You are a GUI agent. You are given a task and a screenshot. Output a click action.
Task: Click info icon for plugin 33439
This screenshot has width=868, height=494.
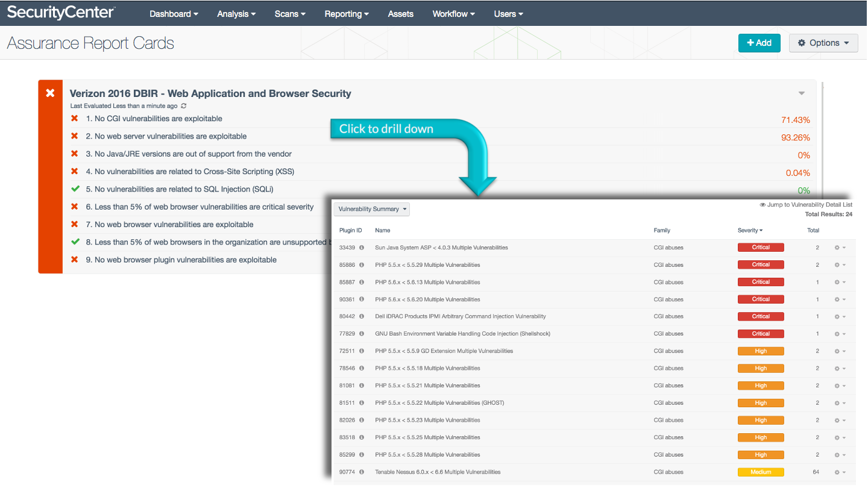coord(362,248)
